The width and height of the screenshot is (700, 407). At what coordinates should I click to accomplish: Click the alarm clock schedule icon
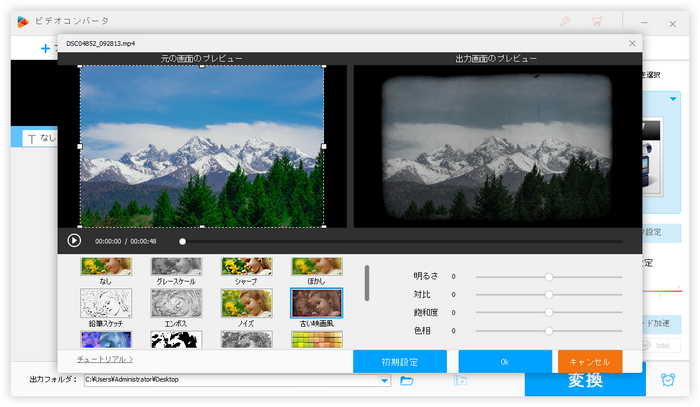[667, 380]
